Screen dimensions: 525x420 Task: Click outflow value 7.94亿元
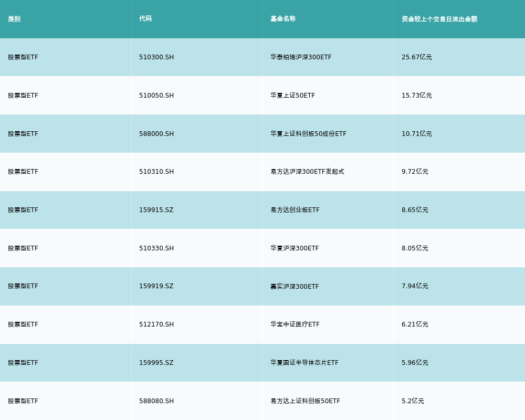tap(415, 286)
